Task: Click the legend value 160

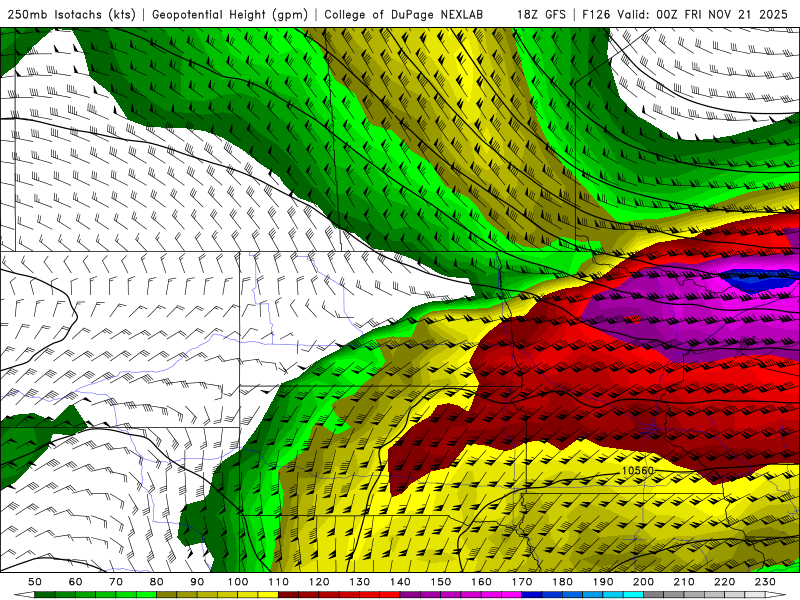Action: click(x=481, y=582)
